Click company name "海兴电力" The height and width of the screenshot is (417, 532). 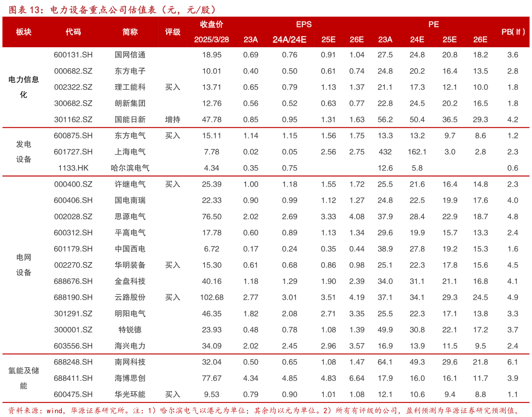(x=130, y=346)
